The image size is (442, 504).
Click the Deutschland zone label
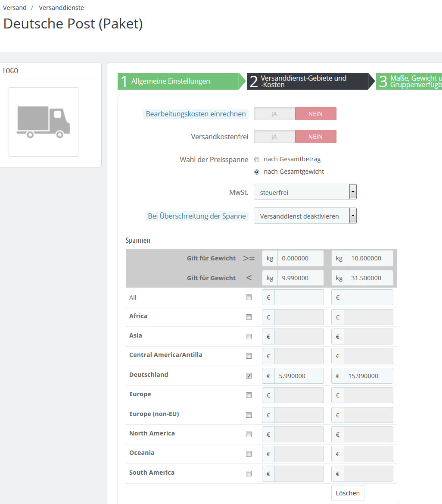[x=149, y=375]
